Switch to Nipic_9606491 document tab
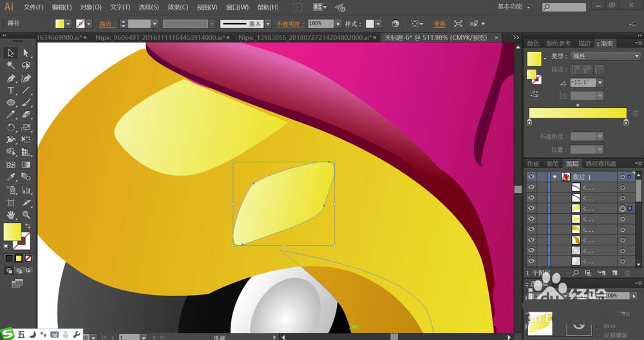This screenshot has height=340, width=644. click(x=160, y=37)
